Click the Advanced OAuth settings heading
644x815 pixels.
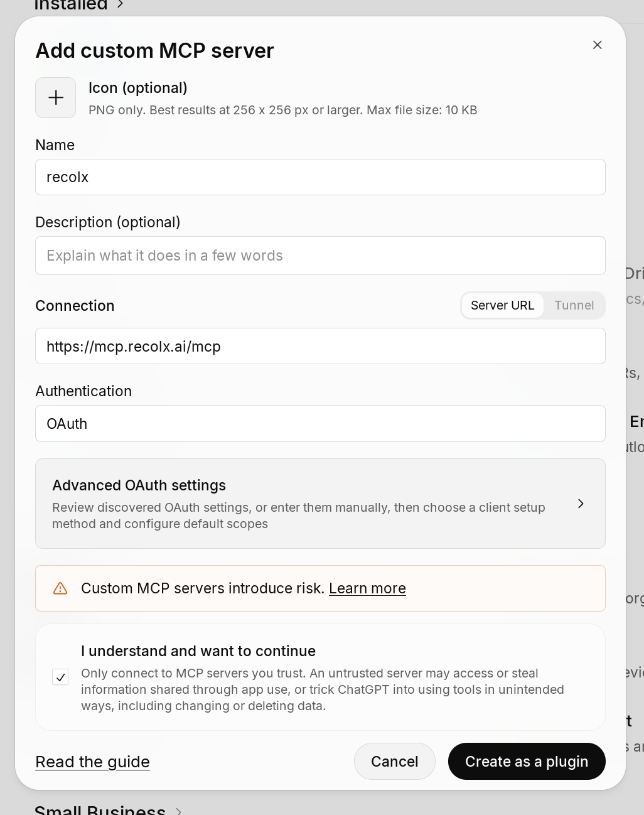[139, 485]
